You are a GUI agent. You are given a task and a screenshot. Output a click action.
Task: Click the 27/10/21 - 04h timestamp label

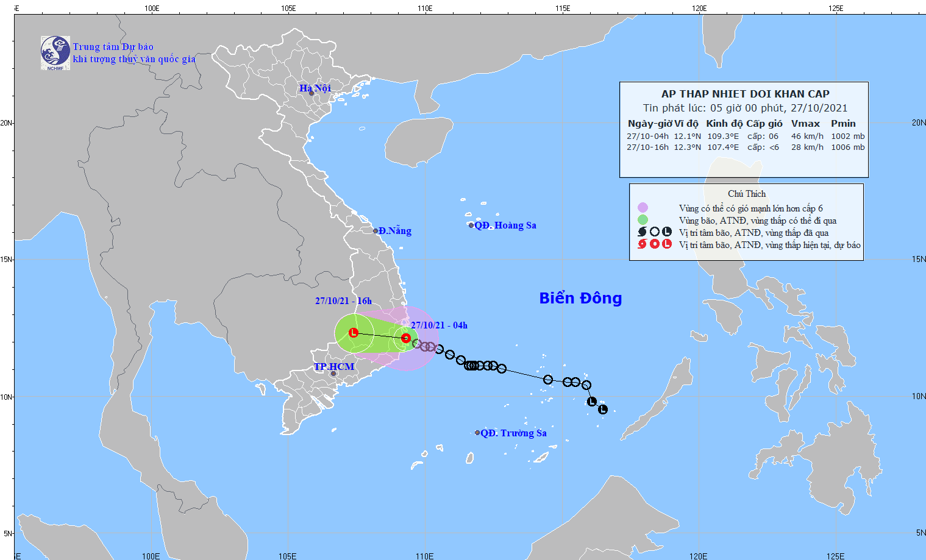coord(441,325)
